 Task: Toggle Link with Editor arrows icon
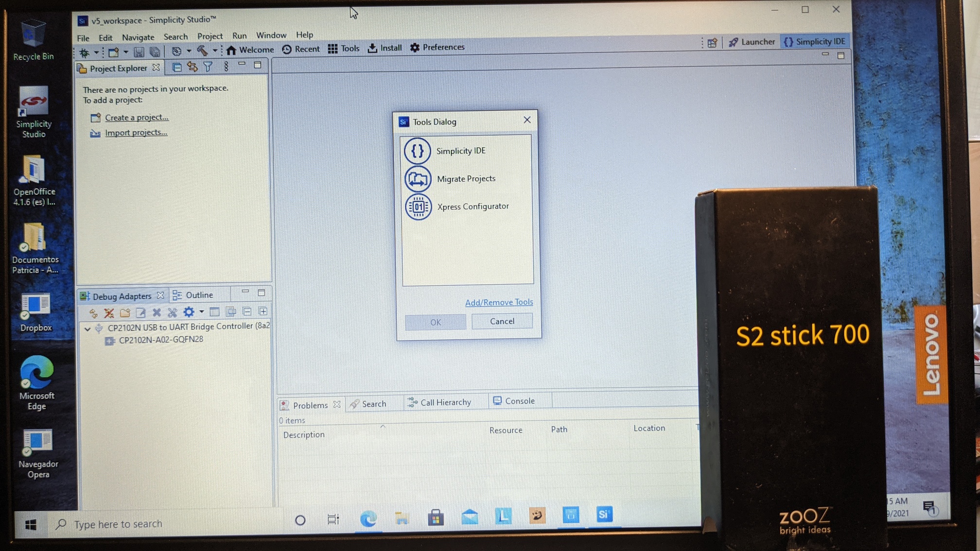[192, 67]
